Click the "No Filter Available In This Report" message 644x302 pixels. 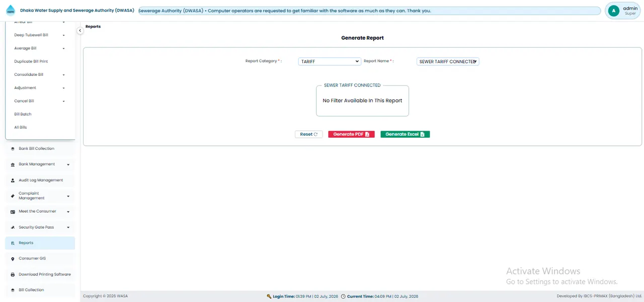pos(362,100)
